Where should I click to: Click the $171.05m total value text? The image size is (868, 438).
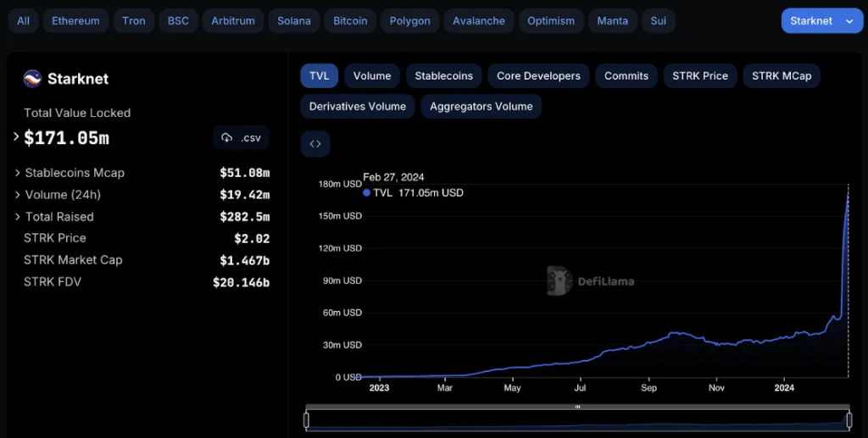point(66,138)
